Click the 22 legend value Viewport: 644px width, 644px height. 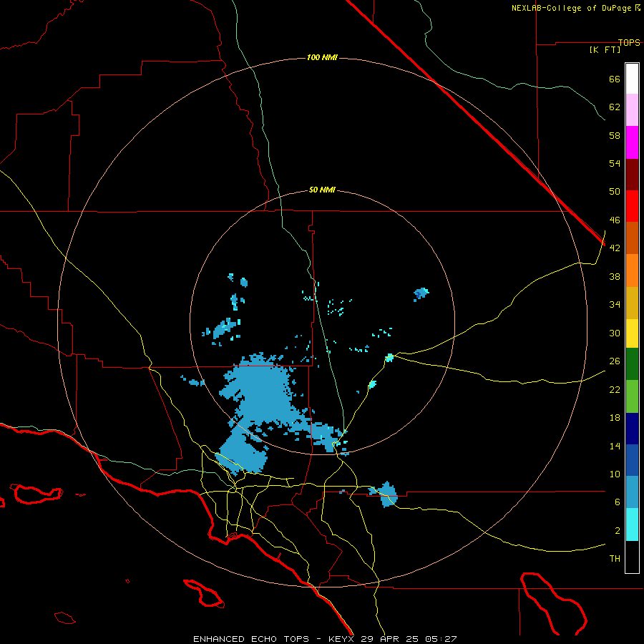pyautogui.click(x=615, y=389)
